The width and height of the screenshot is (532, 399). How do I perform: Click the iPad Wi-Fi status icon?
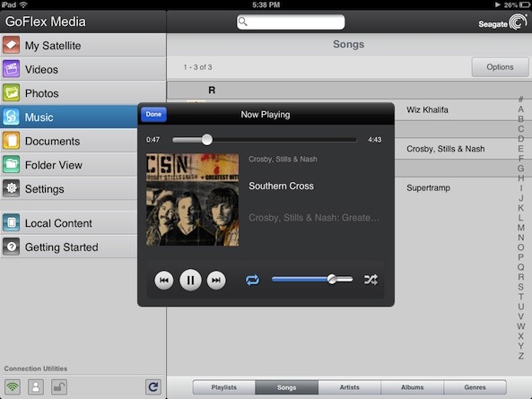coord(23,4)
